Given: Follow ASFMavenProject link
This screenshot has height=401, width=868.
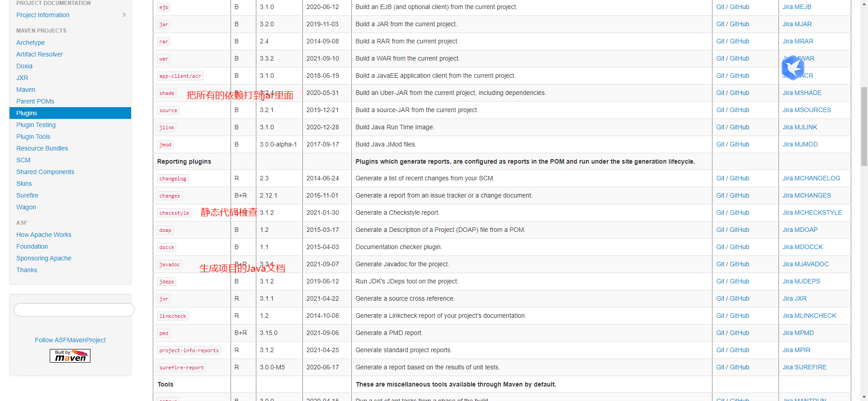Looking at the screenshot, I should (x=70, y=340).
